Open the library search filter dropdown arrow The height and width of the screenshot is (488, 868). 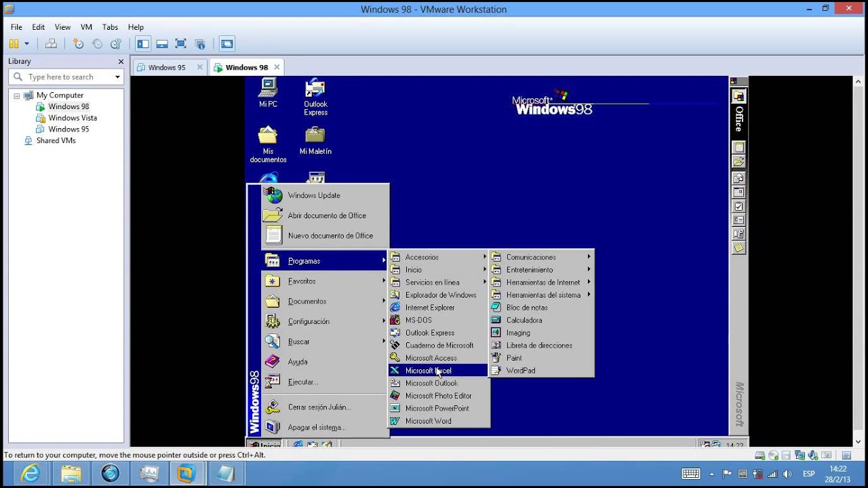117,77
